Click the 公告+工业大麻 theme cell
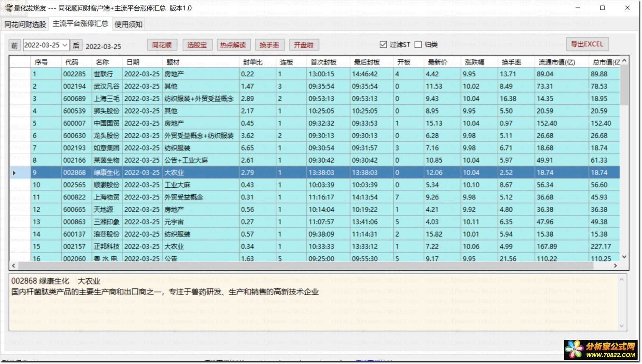The height and width of the screenshot is (364, 642). [201, 160]
